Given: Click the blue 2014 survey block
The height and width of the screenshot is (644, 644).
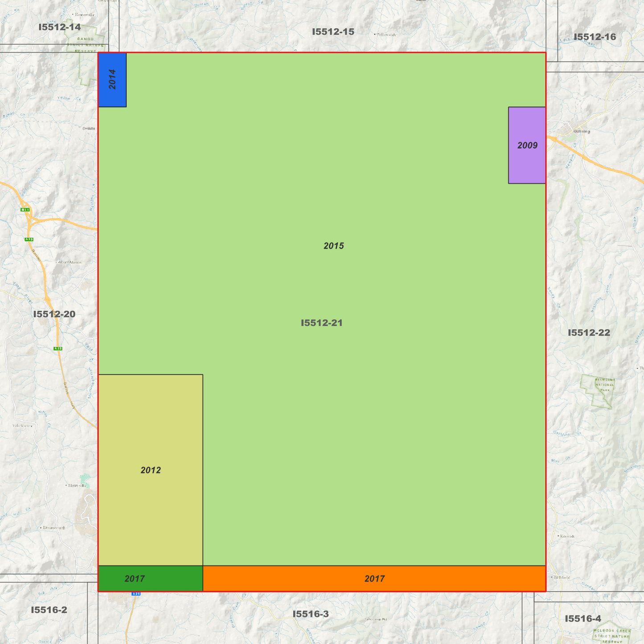Looking at the screenshot, I should pyautogui.click(x=112, y=80).
